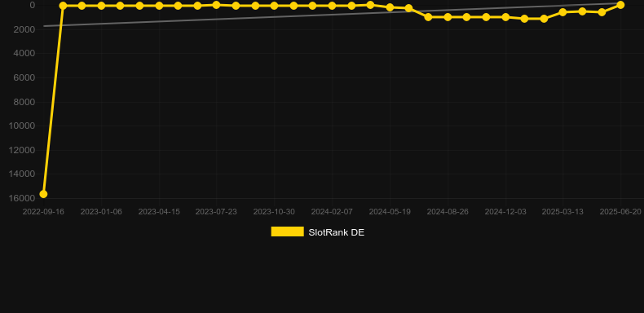Select the data point above 2023-10-30

click(274, 6)
